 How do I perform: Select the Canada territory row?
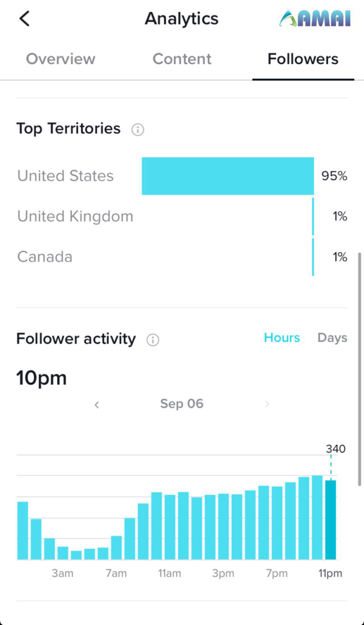coord(182,257)
